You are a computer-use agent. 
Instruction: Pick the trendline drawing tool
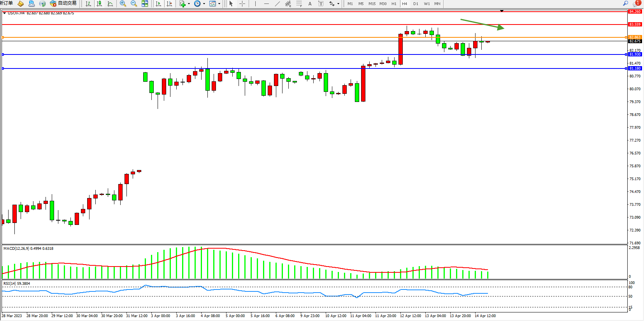(x=277, y=4)
